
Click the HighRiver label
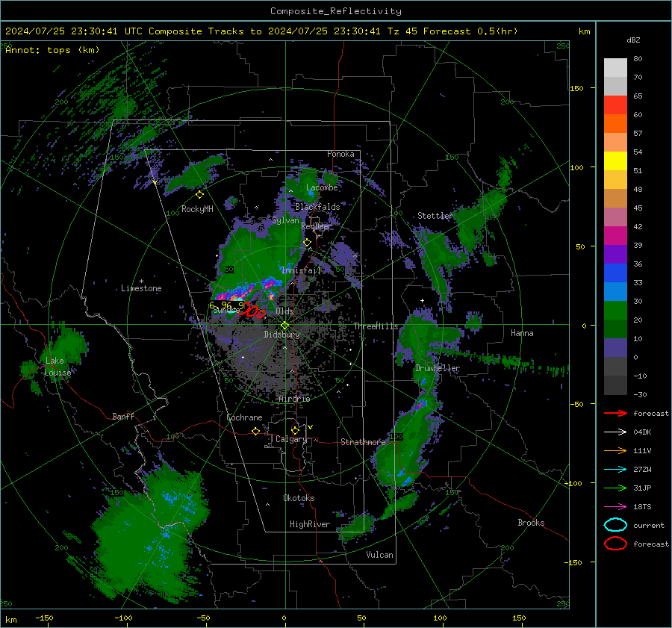(309, 524)
